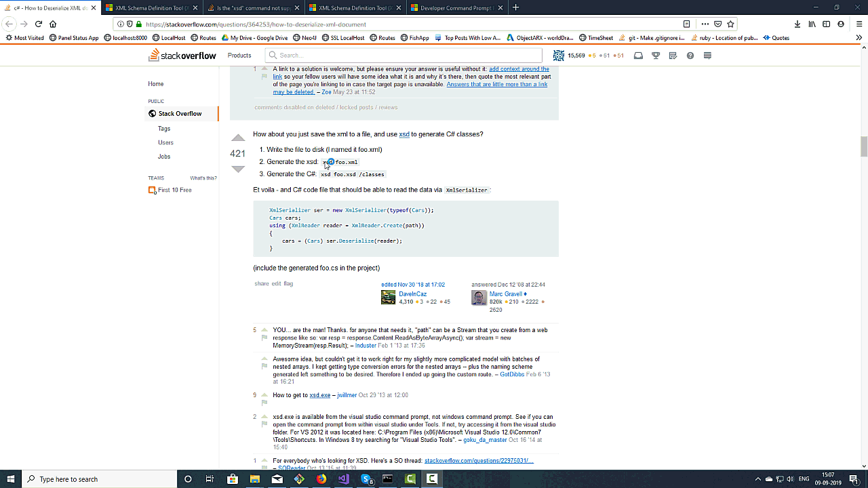The image size is (868, 488).
Task: Open the 'TimeSheet' bookmark
Action: pyautogui.click(x=596, y=38)
